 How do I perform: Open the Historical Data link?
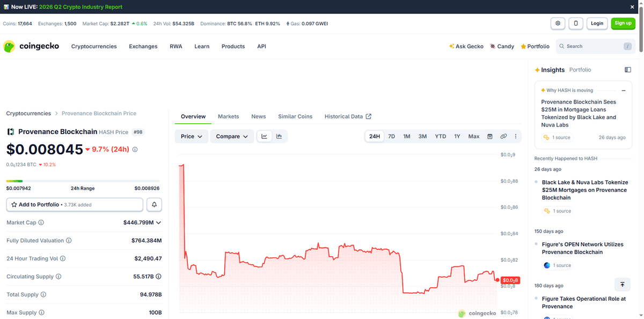[348, 116]
